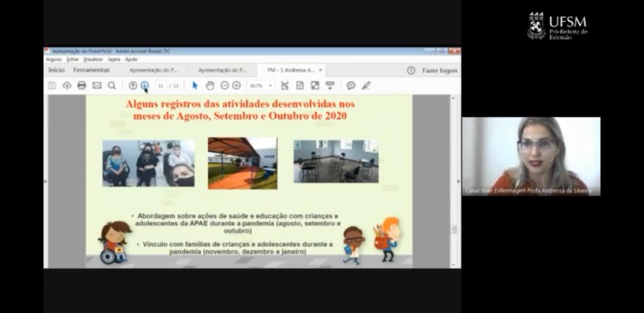
Task: Switch to the Início tab
Action: point(57,70)
